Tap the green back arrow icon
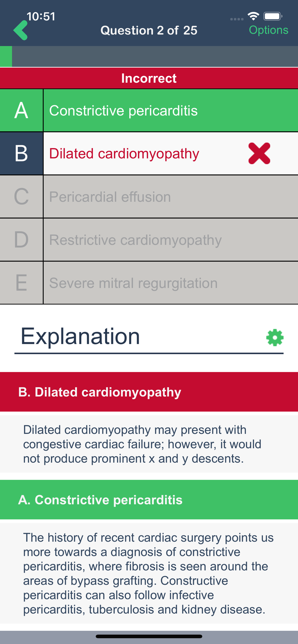Image resolution: width=298 pixels, height=644 pixels. pos(21,30)
